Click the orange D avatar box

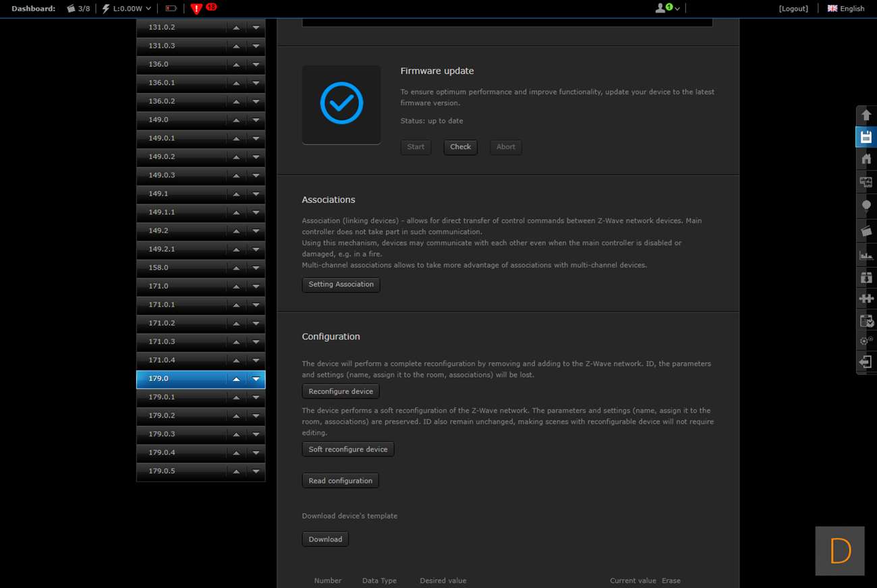839,551
